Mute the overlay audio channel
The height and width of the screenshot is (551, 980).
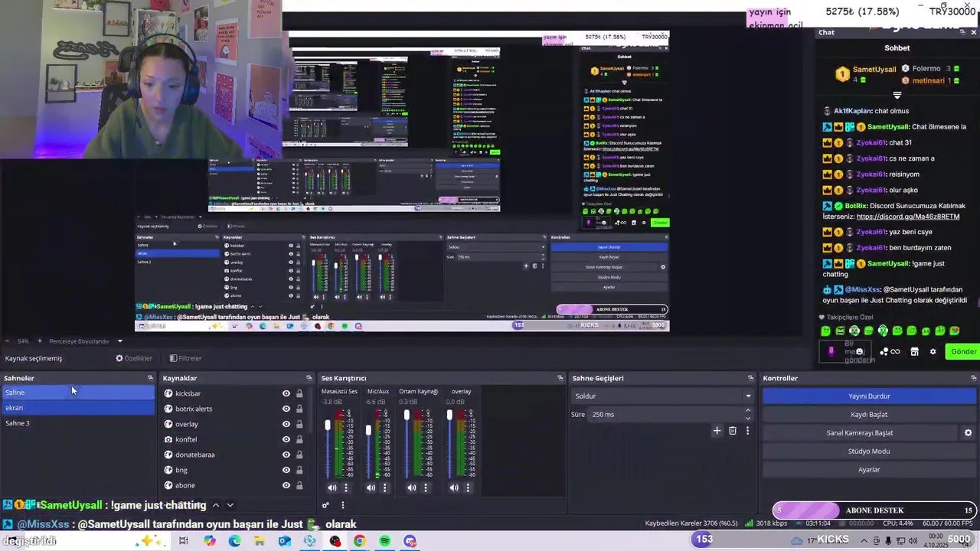click(x=454, y=487)
